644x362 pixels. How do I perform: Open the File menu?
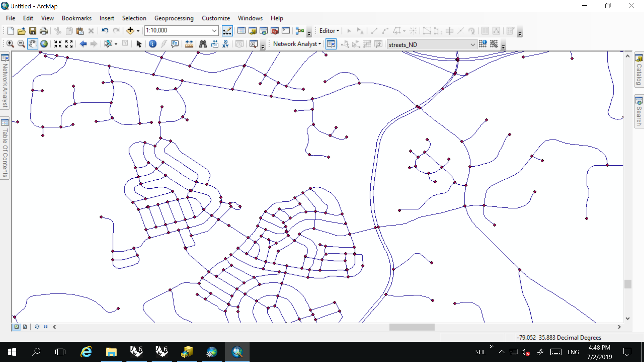(x=10, y=18)
